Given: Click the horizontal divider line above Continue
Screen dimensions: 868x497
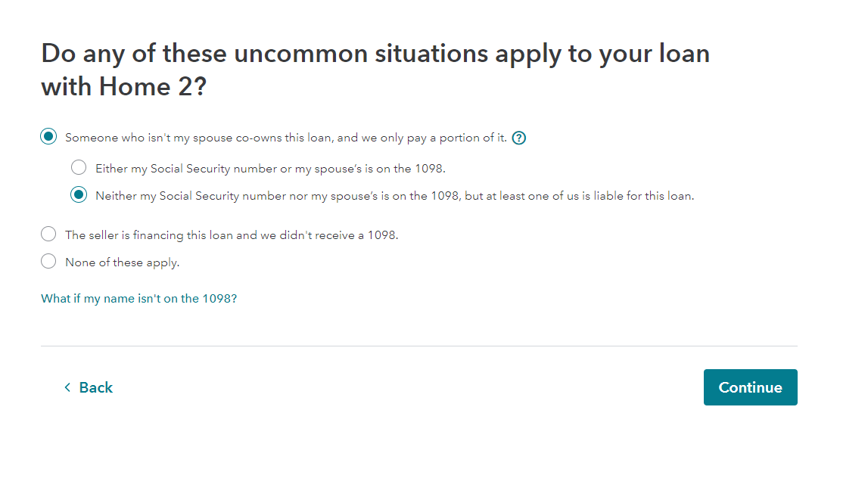Looking at the screenshot, I should (x=418, y=346).
